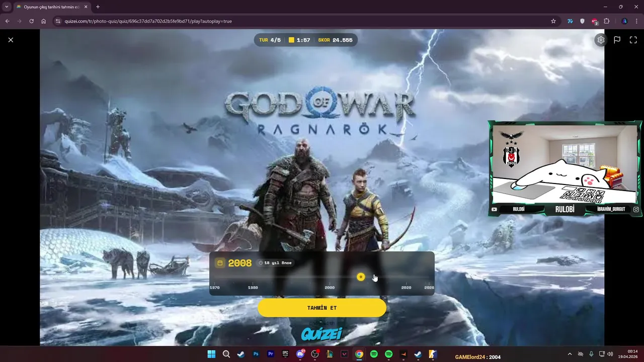The height and width of the screenshot is (362, 644).
Task: Click the 2000 mark on the year timeline
Action: tap(330, 288)
